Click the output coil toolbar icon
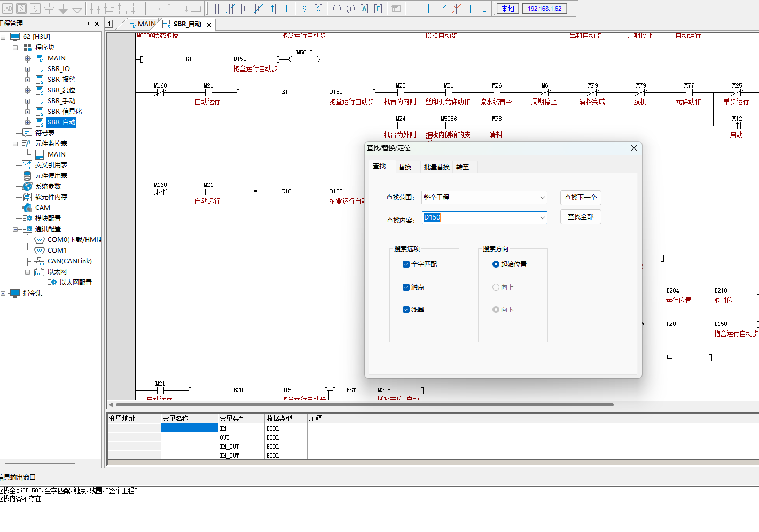 pyautogui.click(x=337, y=9)
